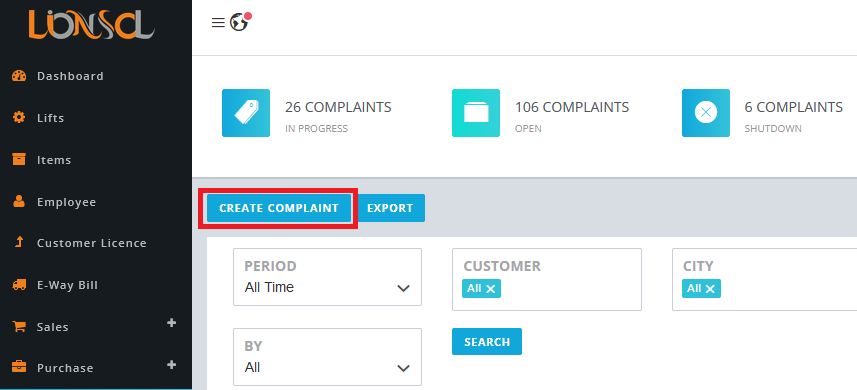Click the Open complaints folder icon
The height and width of the screenshot is (390, 857).
476,113
